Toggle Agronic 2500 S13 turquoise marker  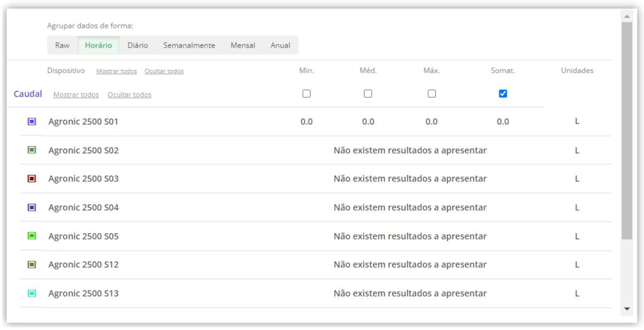coord(32,293)
